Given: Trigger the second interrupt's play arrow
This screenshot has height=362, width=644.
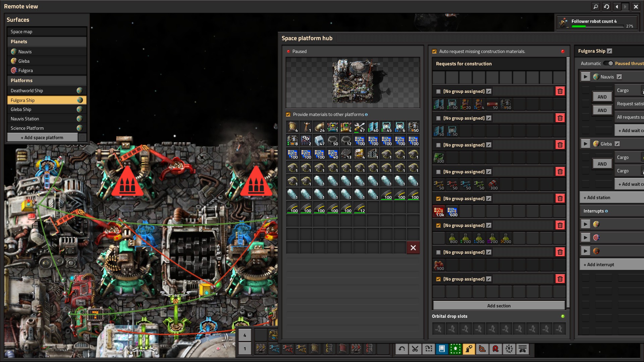Looking at the screenshot, I should coord(585,238).
